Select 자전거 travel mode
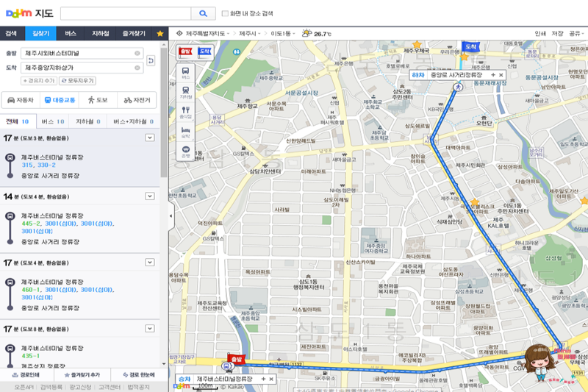 coord(137,100)
